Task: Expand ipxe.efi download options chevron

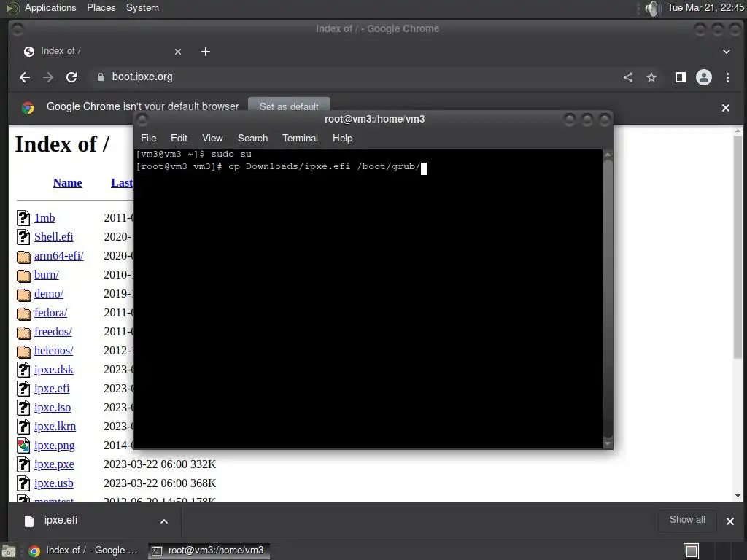Action: 164,521
